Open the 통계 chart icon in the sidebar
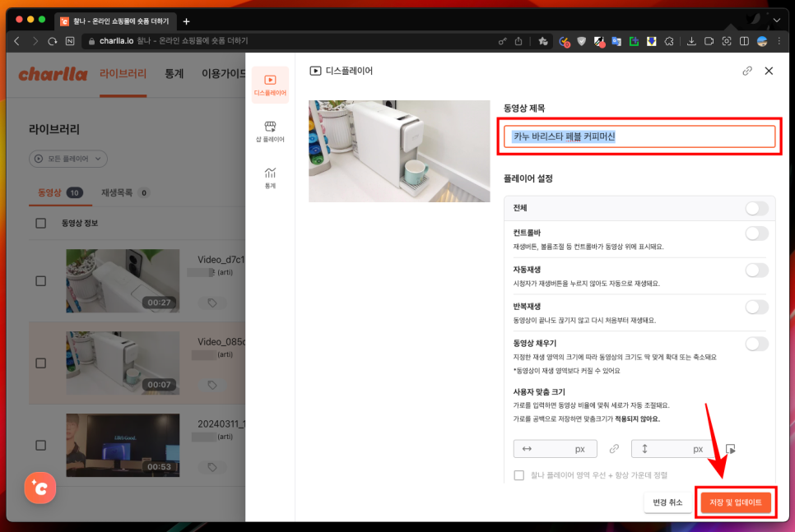 coord(270,178)
